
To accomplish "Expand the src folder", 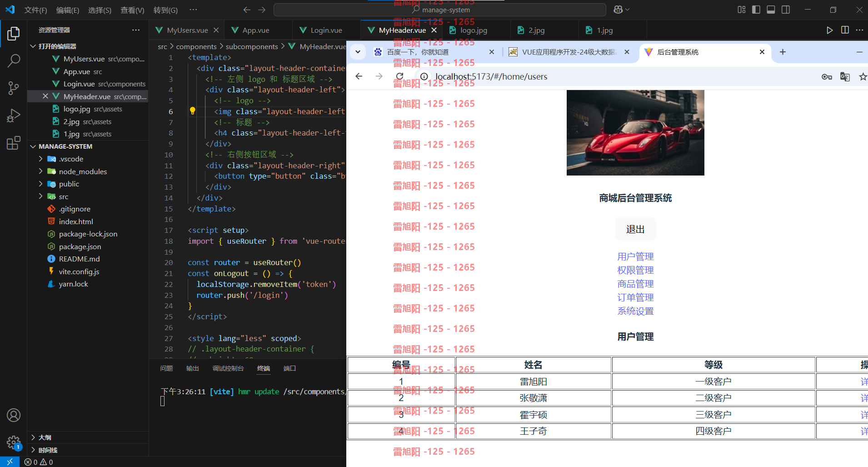I will [x=41, y=196].
